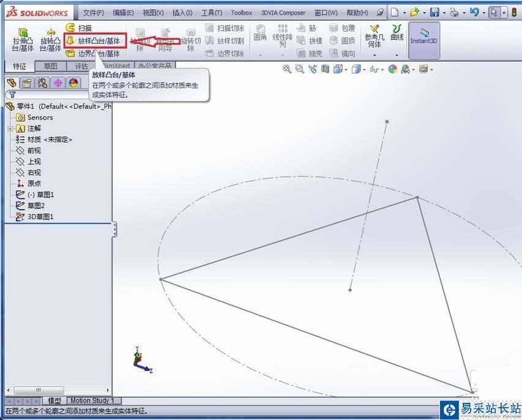The image size is (522, 420).
Task: Click the Boundary Cut (边界切除) tool
Action: 225,53
